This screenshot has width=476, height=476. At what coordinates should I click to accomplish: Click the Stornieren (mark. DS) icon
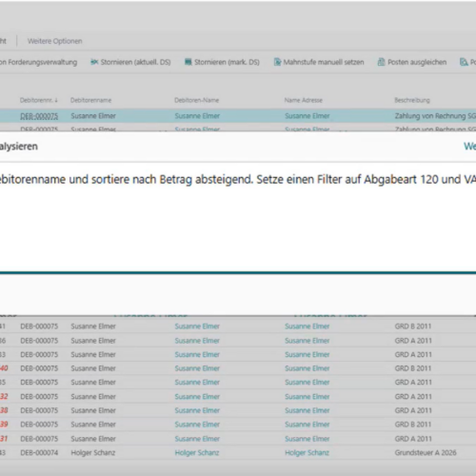coord(188,62)
